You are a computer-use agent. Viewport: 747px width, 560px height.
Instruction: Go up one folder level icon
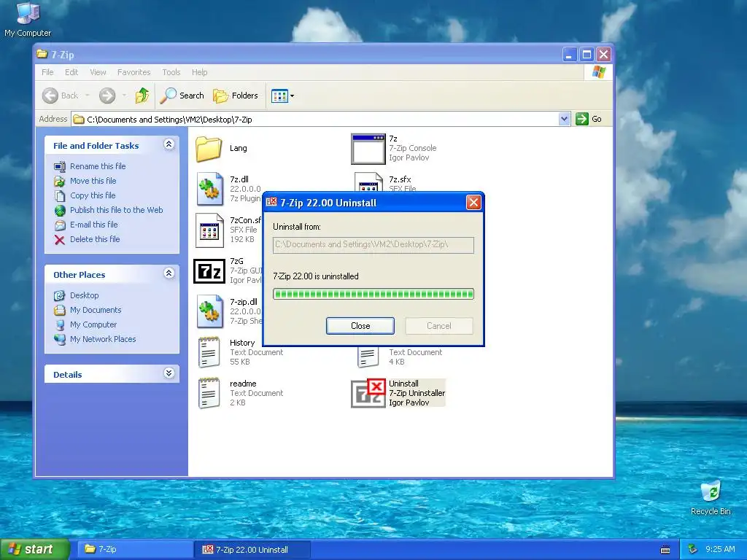142,96
